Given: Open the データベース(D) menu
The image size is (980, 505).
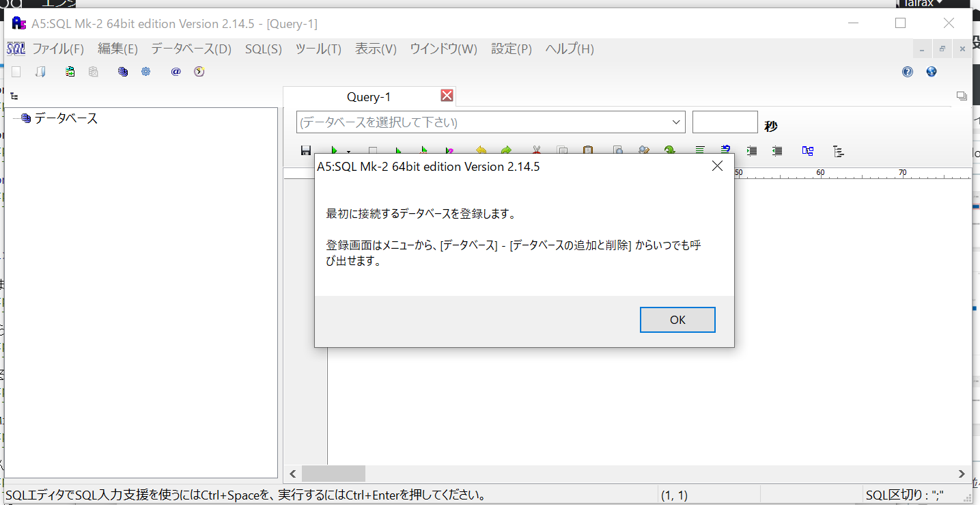Looking at the screenshot, I should (x=191, y=49).
